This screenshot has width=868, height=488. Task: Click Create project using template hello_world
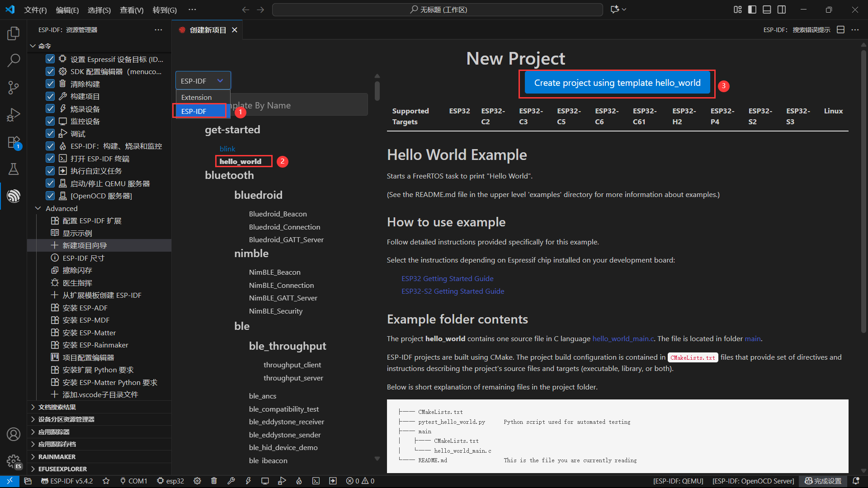coord(617,83)
